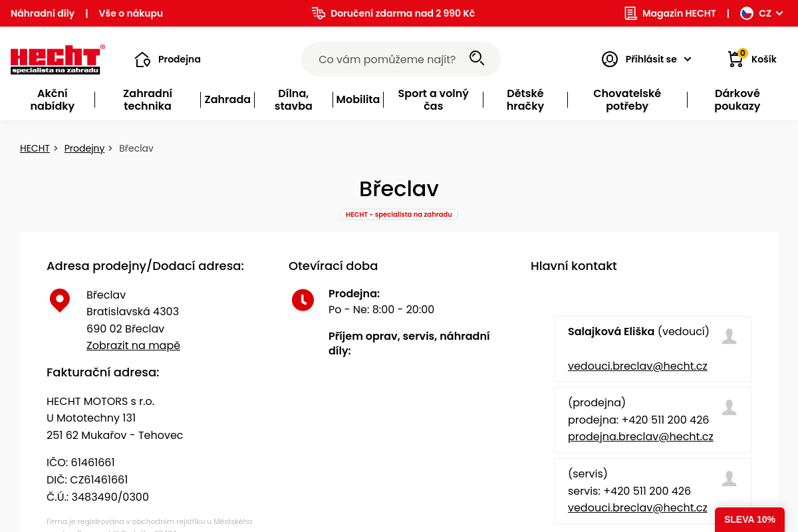Click HECHT - specialista na zahradu badge
The width and height of the screenshot is (798, 532).
[399, 215]
